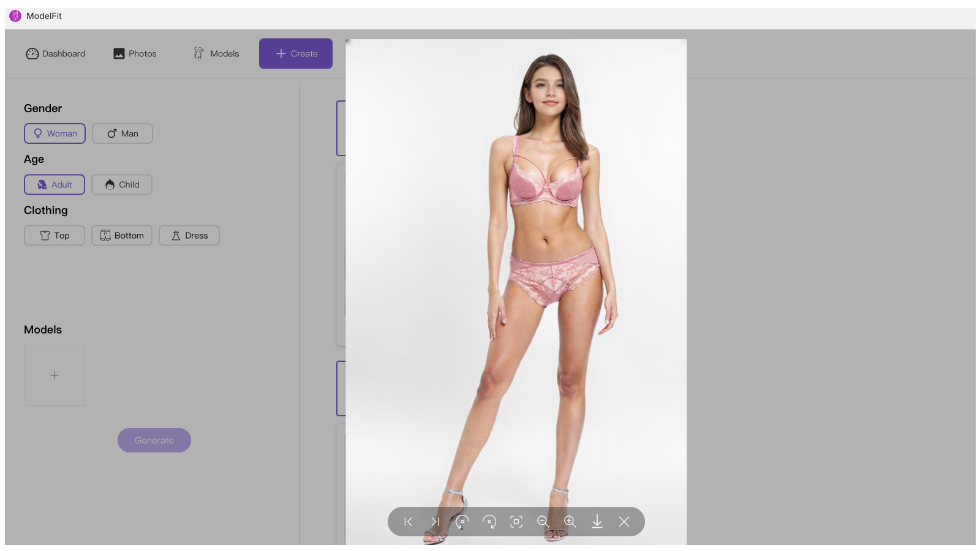Rotate the photo counterclockwise
This screenshot has height=551, width=980.
pos(462,522)
